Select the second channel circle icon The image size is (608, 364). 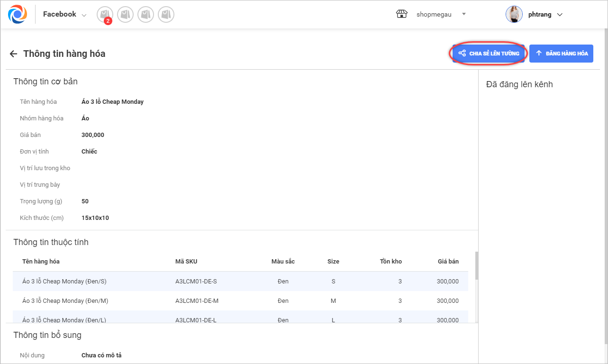point(125,15)
